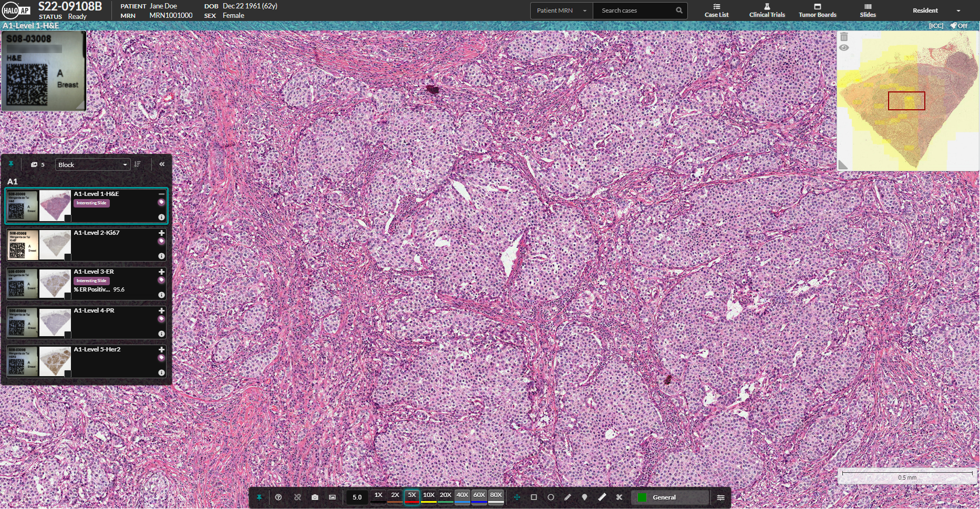Show info for A1-Level 5-Her2 slide
Image resolution: width=980 pixels, height=509 pixels.
pyautogui.click(x=161, y=372)
